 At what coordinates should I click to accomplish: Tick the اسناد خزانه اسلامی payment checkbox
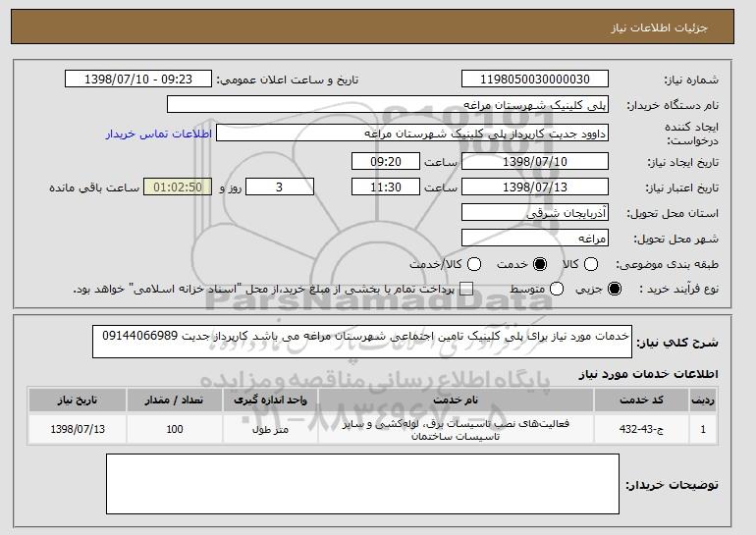(x=466, y=290)
